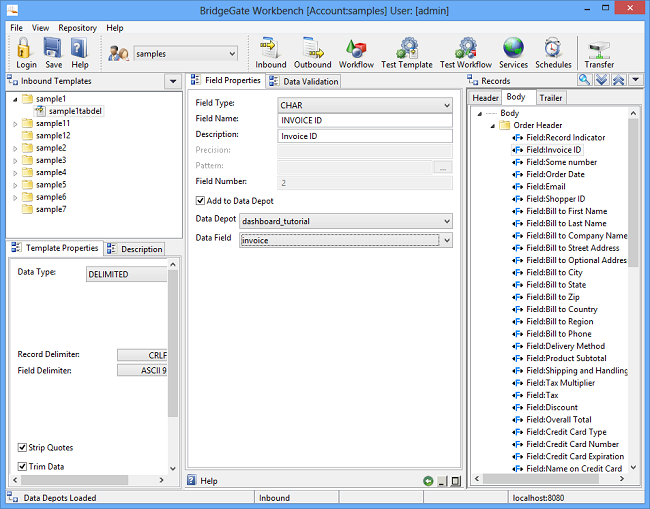
Task: Click the sample7 folder icon
Action: click(27, 209)
